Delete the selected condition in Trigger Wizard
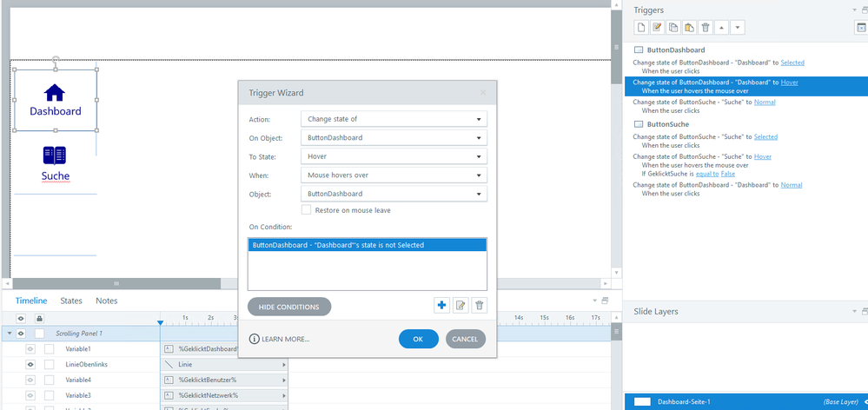 tap(480, 306)
